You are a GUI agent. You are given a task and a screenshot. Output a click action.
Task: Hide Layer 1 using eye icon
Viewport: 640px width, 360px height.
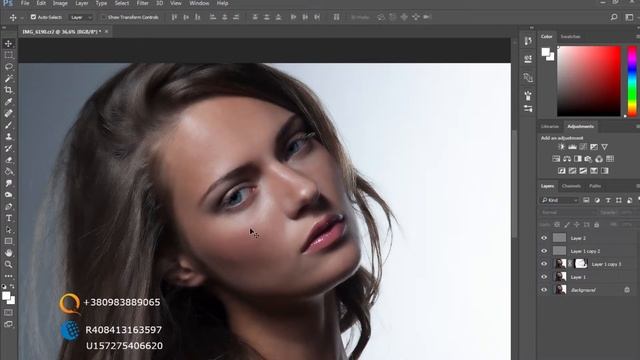point(544,277)
